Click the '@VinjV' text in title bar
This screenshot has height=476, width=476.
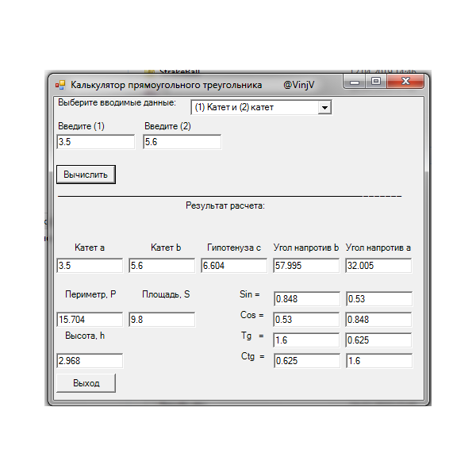(x=299, y=85)
